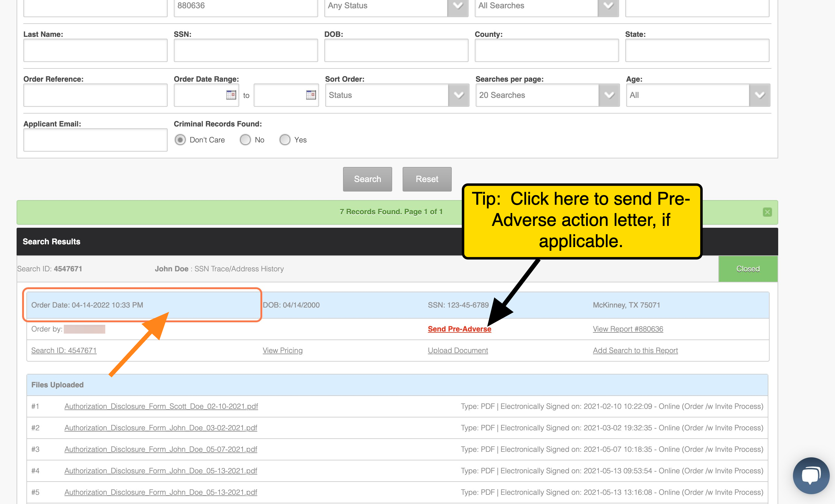Open Authorization_Disclosure_Form_John_Doe_05-07-2021.pdf
835x504 pixels.
[161, 449]
